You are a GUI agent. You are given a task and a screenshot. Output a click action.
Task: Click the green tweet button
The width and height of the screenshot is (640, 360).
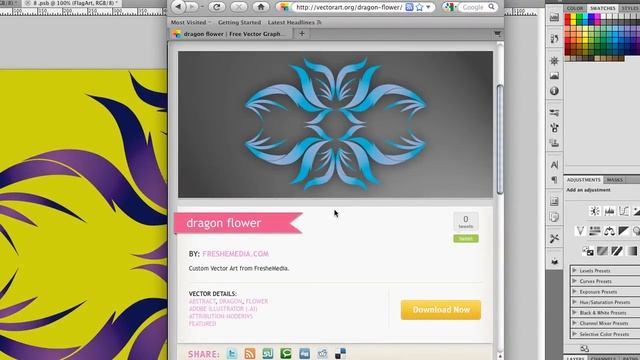coord(466,239)
